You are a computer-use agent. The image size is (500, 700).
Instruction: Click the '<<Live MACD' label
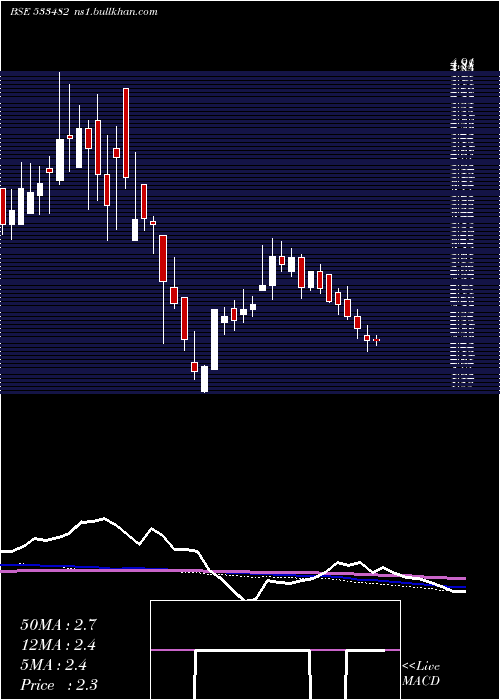[421, 674]
